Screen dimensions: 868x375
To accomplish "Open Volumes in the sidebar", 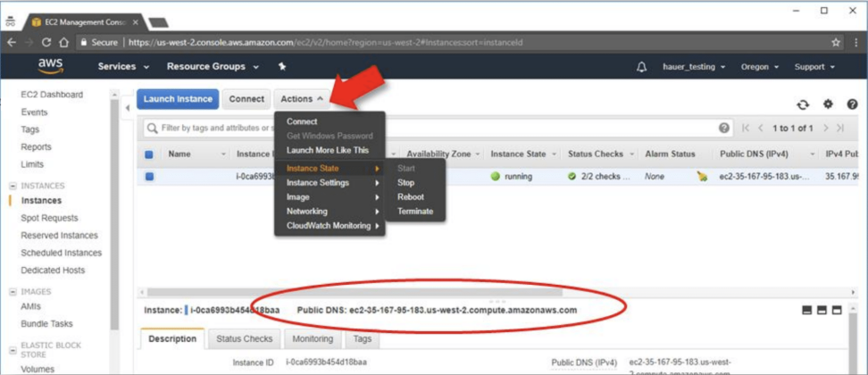I will coord(38,369).
